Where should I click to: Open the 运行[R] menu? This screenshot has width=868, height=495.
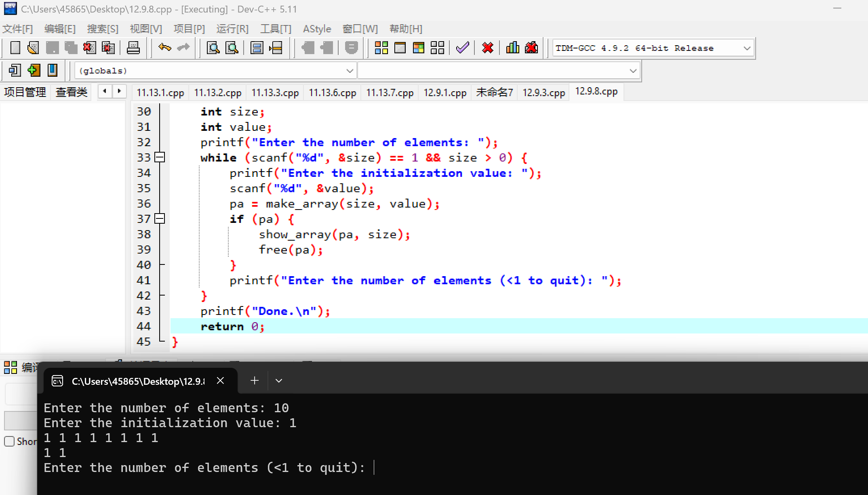[x=232, y=29]
